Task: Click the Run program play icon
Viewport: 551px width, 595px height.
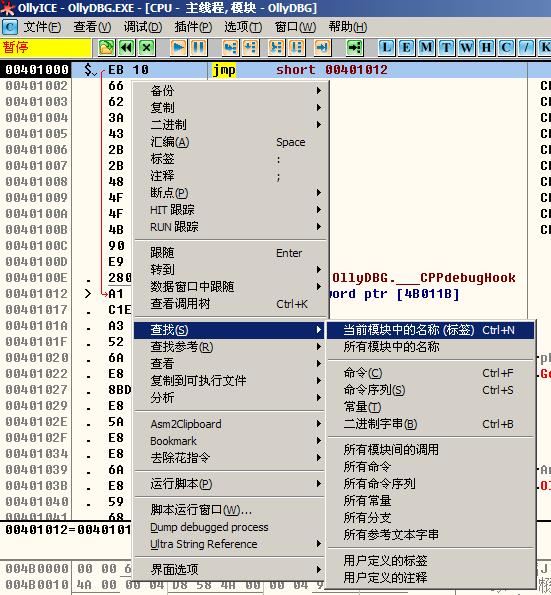Action: (178, 48)
